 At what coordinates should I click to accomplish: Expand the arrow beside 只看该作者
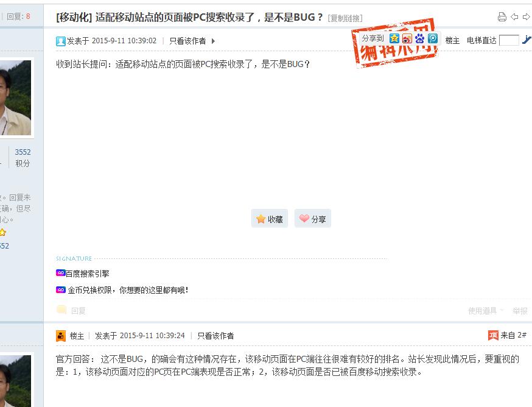[x=213, y=41]
